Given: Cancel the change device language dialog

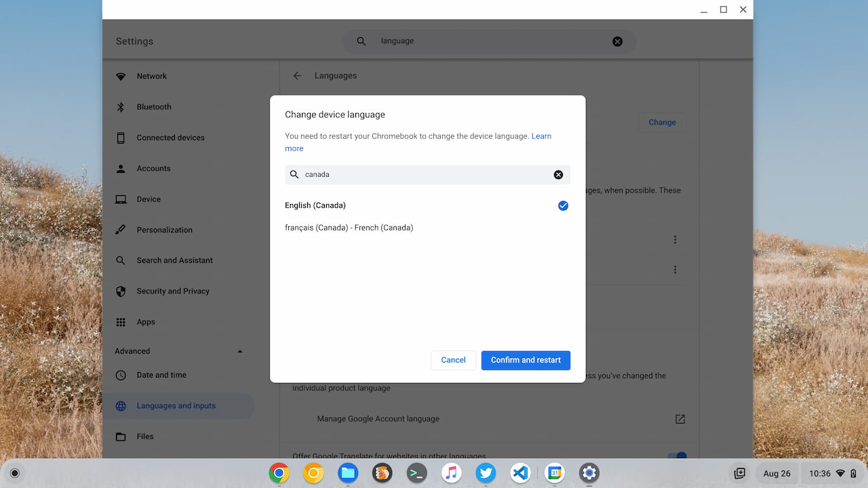Looking at the screenshot, I should tap(453, 360).
